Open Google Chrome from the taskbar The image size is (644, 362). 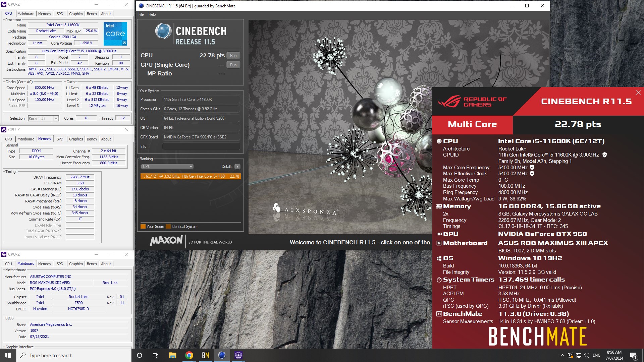pos(189,355)
